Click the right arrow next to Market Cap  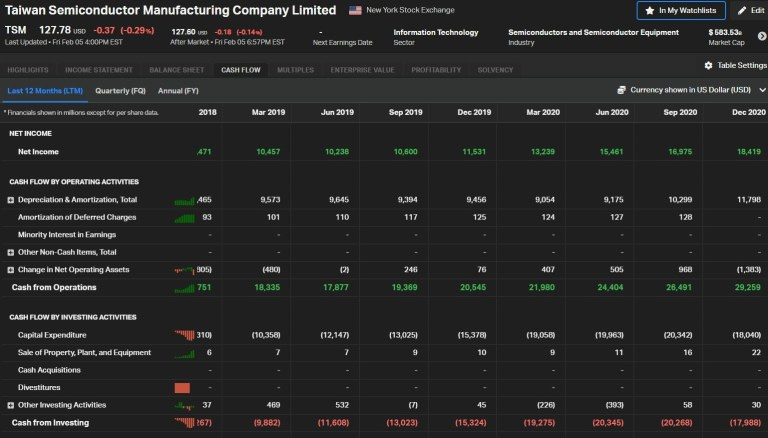coord(762,36)
